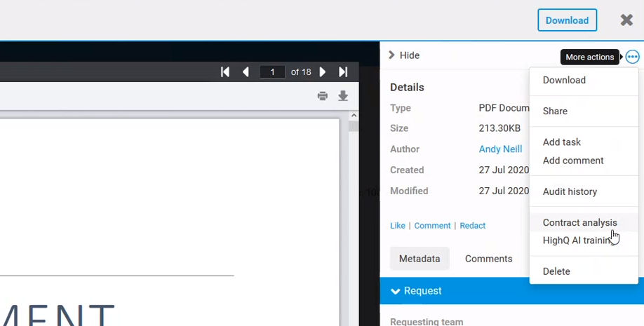Switch to Comments tab

[x=488, y=259]
